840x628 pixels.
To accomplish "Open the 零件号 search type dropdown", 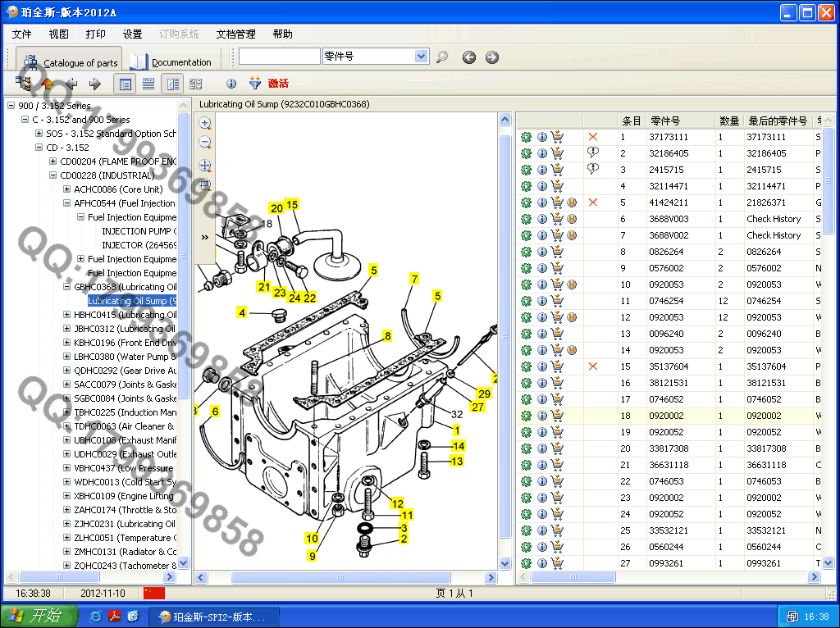I will pos(422,57).
